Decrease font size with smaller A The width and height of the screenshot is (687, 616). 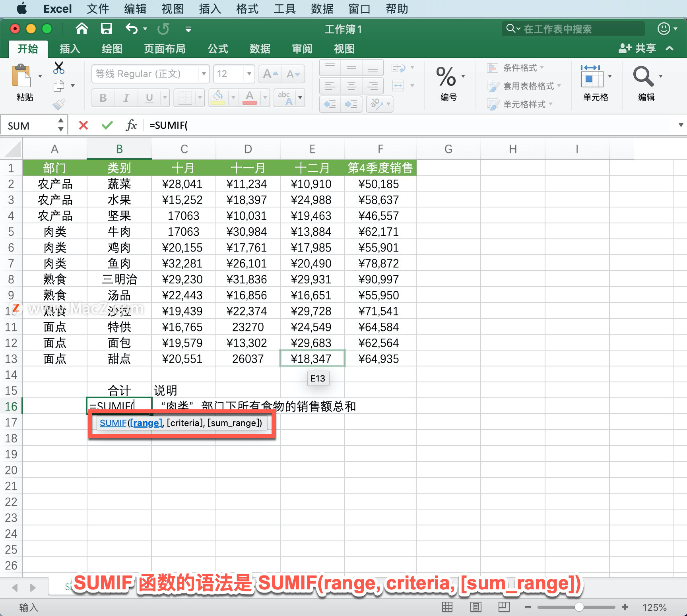point(293,74)
